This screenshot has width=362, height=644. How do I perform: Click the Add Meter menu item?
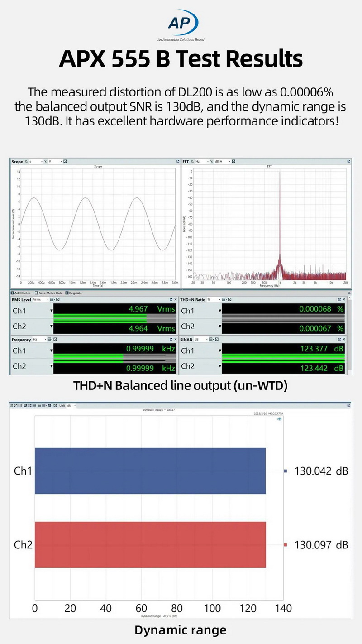click(20, 293)
